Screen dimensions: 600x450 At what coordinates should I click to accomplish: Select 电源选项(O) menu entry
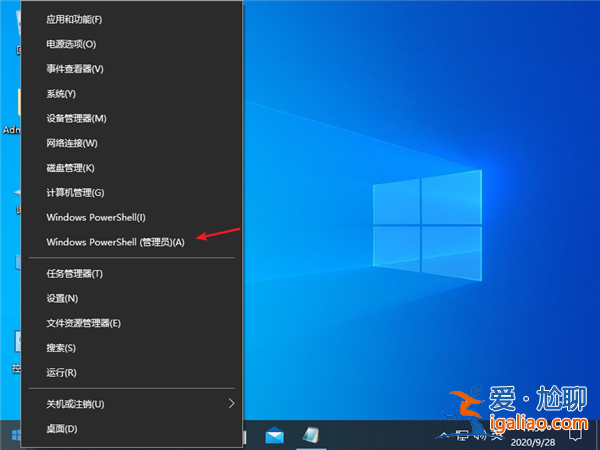131,44
